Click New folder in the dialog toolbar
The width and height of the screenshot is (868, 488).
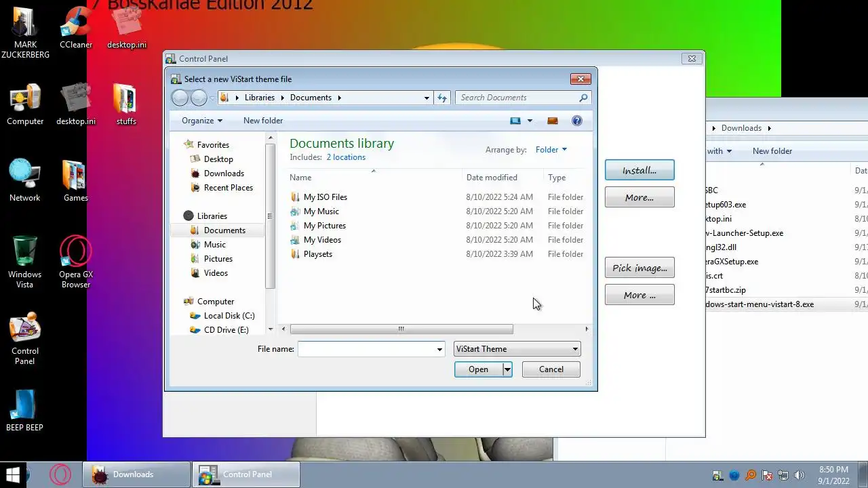tap(263, 121)
